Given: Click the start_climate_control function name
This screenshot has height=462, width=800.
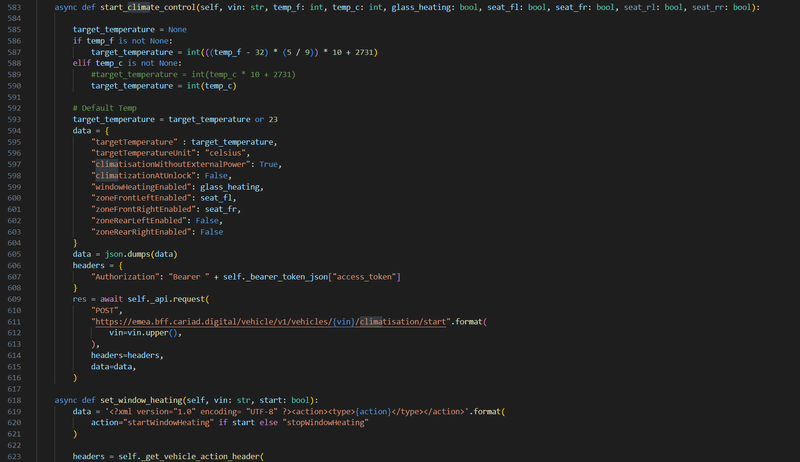Looking at the screenshot, I should tap(148, 7).
